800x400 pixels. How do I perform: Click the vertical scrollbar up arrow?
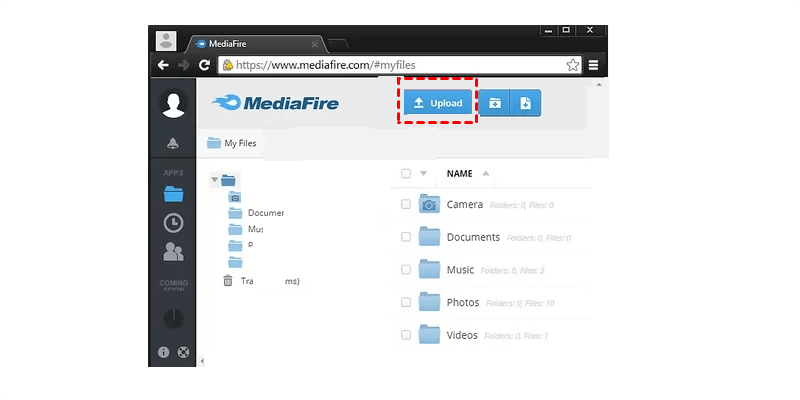pos(599,84)
